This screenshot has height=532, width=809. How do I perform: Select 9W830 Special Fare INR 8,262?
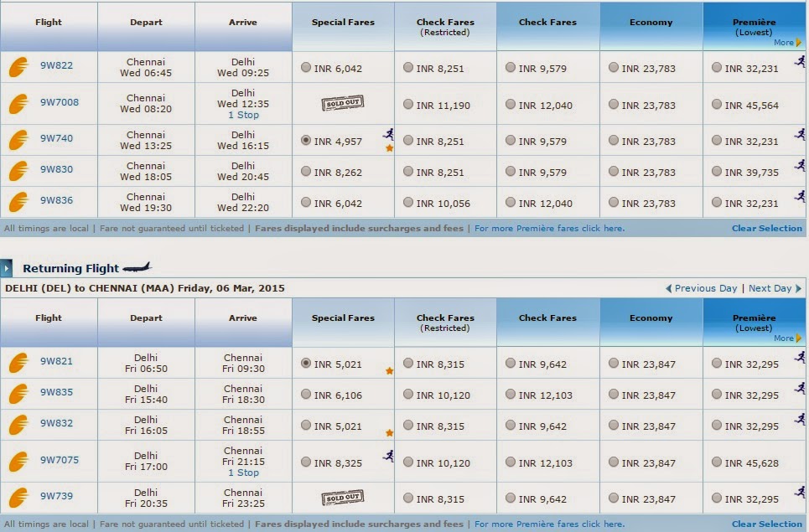[x=306, y=171]
